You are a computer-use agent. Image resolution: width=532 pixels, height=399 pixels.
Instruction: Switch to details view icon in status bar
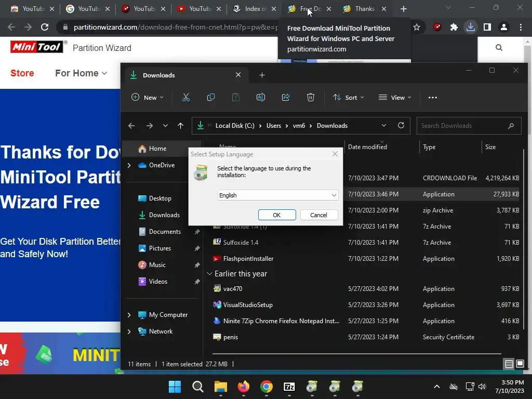[x=509, y=364]
